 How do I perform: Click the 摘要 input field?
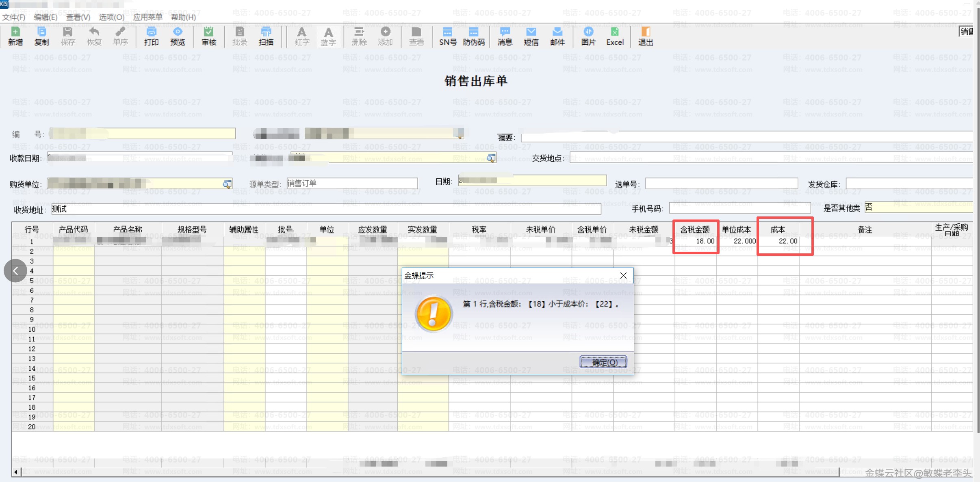[x=747, y=137]
